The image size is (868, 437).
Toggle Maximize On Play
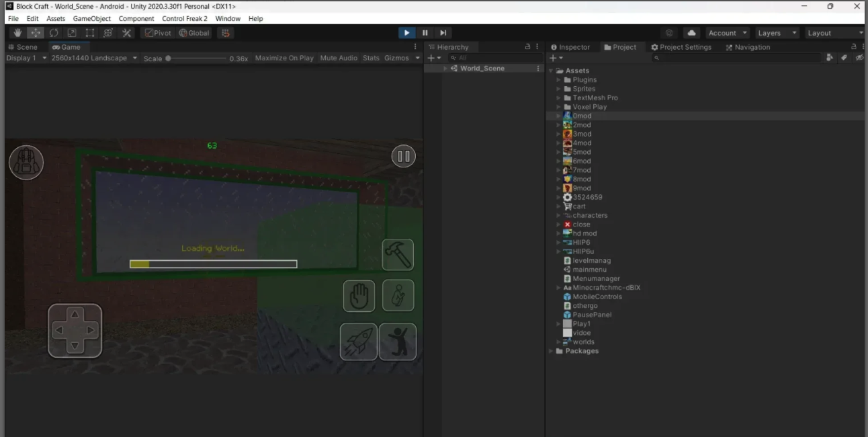(284, 58)
